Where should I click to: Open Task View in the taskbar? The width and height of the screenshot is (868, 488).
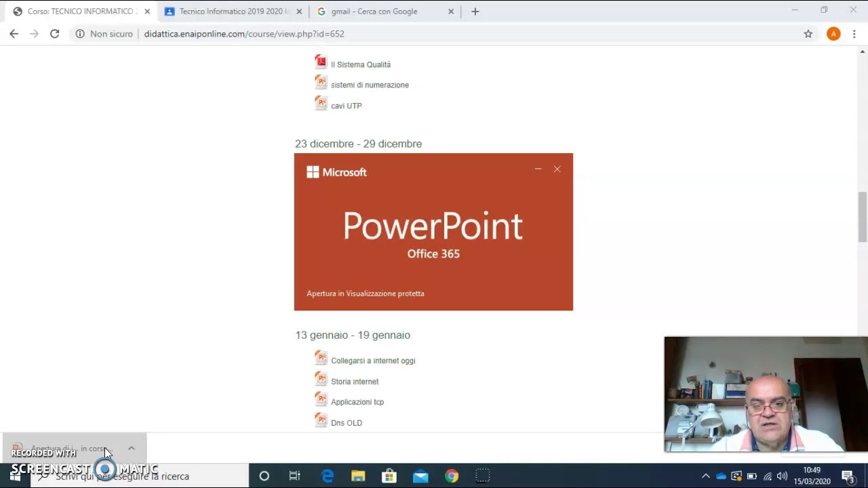coord(294,476)
